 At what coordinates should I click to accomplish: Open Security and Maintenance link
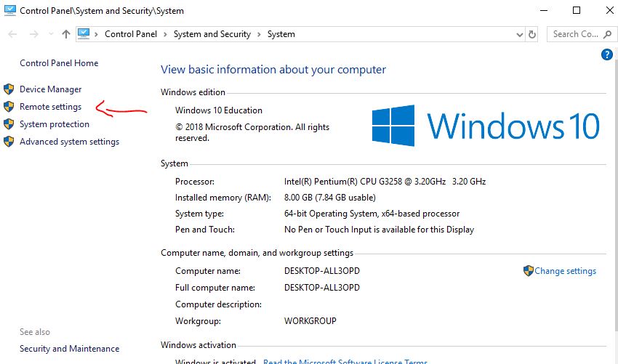pyautogui.click(x=69, y=349)
